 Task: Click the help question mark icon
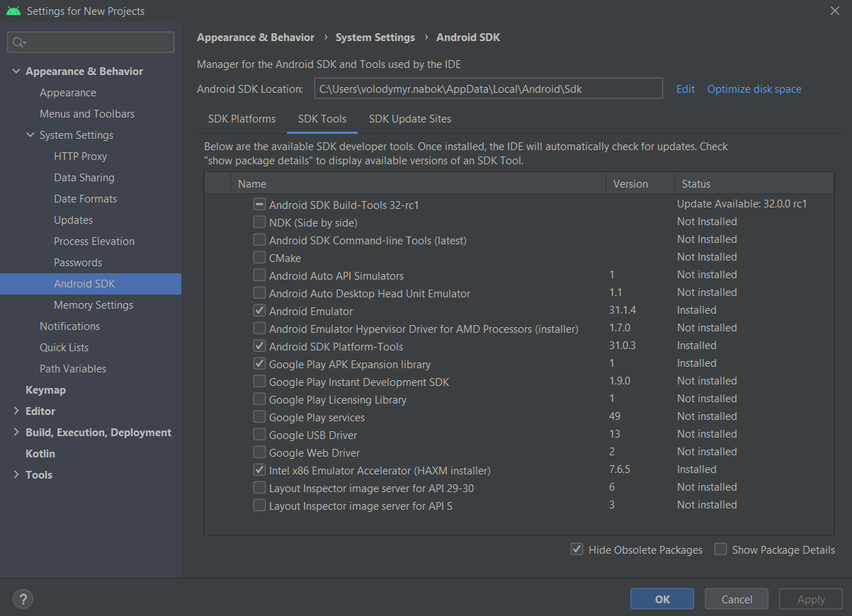(23, 599)
